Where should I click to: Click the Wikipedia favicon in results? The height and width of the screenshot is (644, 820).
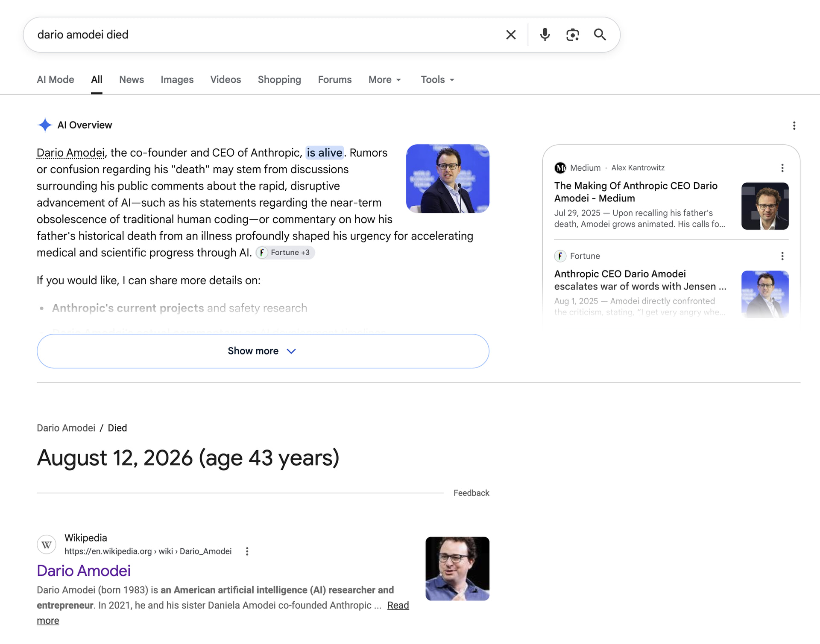point(47,545)
